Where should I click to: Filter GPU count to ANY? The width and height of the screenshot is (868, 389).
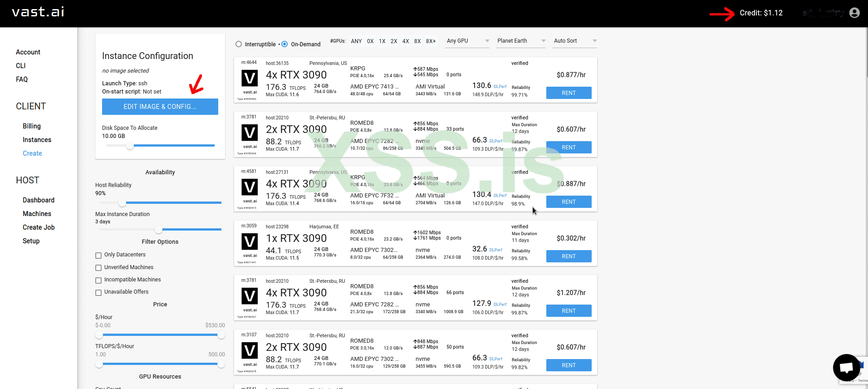pyautogui.click(x=357, y=41)
